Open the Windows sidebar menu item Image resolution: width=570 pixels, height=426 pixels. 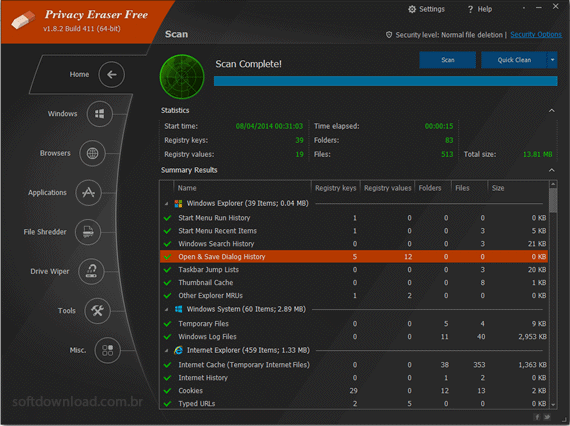(63, 114)
